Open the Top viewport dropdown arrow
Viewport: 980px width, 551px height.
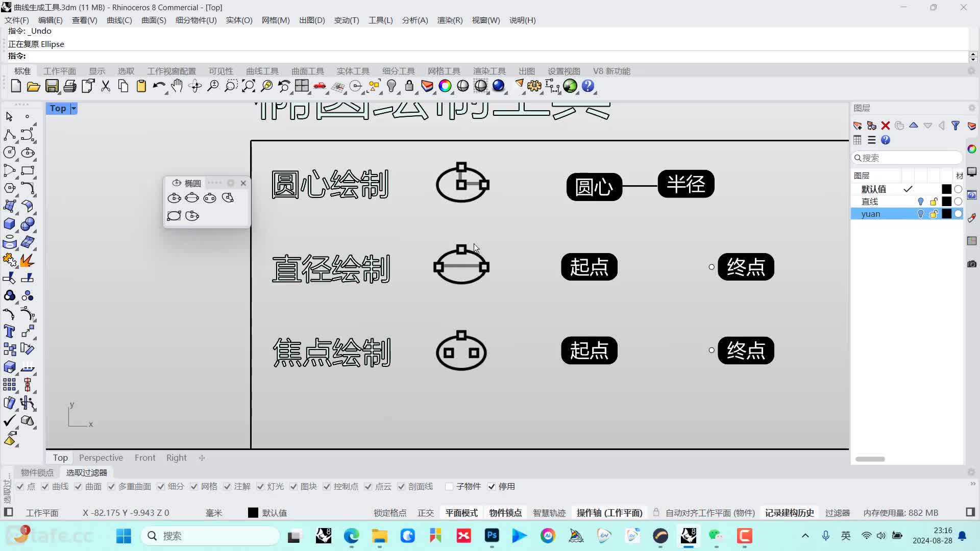pyautogui.click(x=73, y=108)
